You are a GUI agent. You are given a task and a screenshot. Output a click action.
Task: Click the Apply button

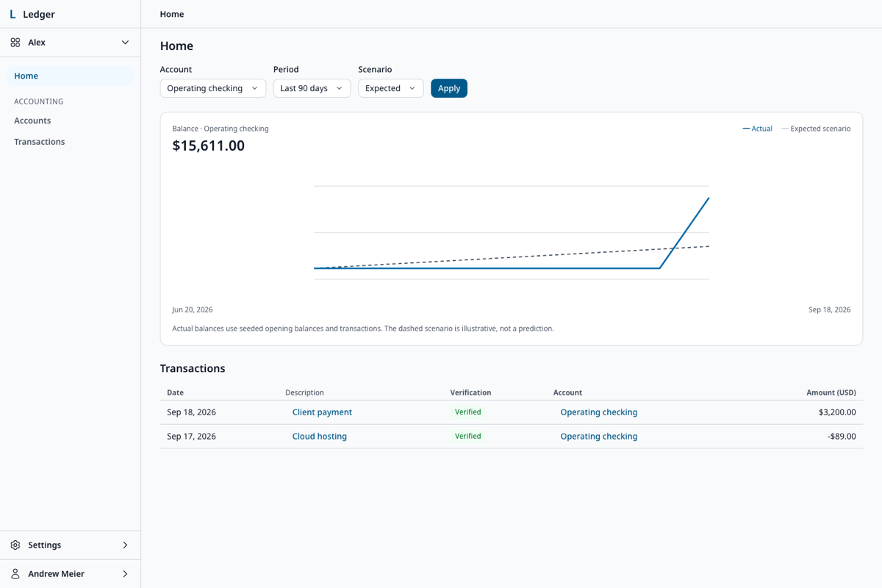[x=449, y=88]
